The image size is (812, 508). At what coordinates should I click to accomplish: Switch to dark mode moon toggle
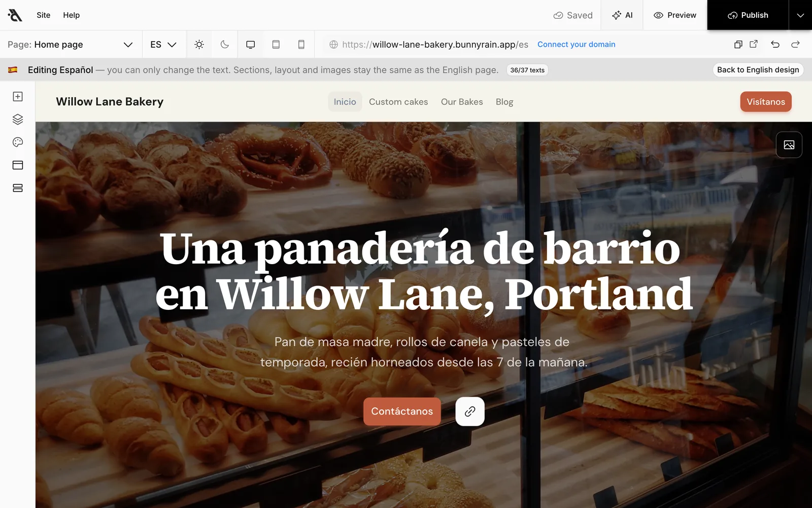click(x=225, y=44)
